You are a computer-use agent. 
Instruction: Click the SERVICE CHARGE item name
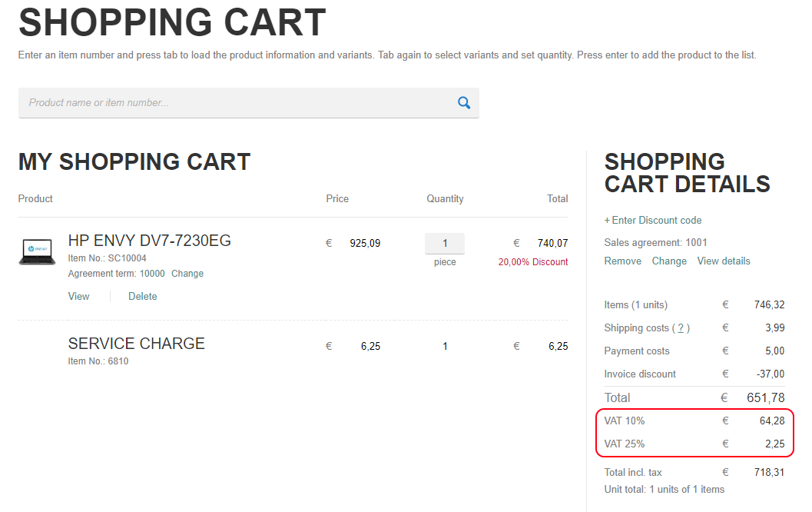point(136,344)
